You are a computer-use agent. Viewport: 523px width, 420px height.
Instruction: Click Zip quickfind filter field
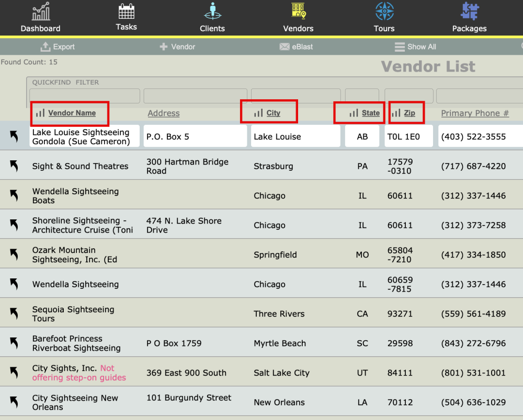(x=409, y=96)
